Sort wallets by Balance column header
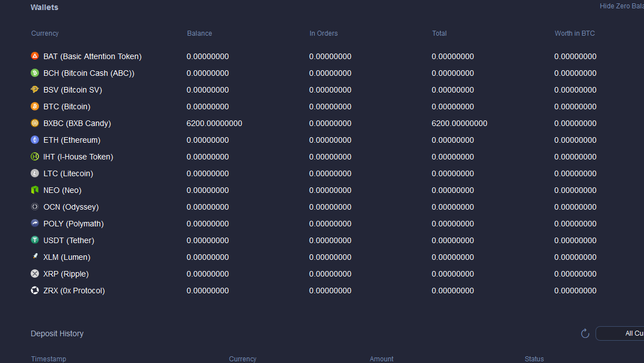644x363 pixels. (199, 33)
